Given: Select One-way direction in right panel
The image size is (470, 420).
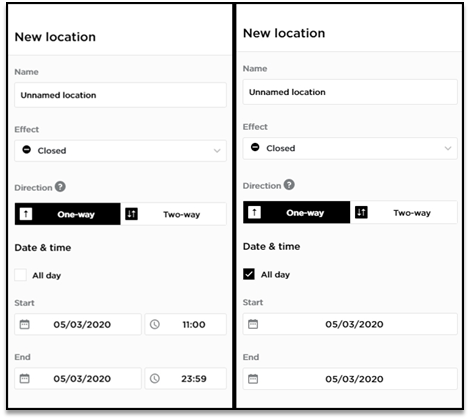Looking at the screenshot, I should (x=297, y=212).
